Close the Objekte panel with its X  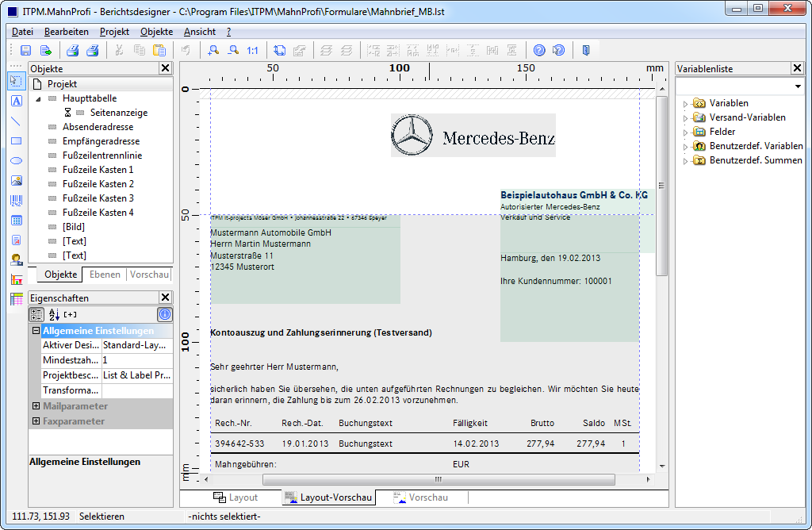(x=165, y=68)
